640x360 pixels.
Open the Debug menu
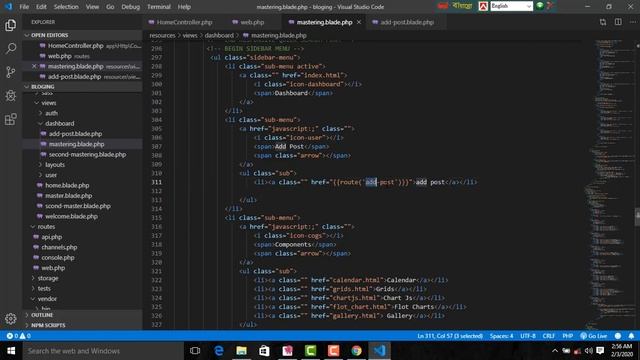131,7
